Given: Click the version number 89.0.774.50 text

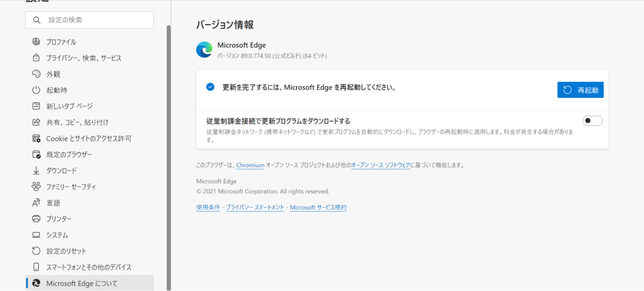Looking at the screenshot, I should 256,56.
